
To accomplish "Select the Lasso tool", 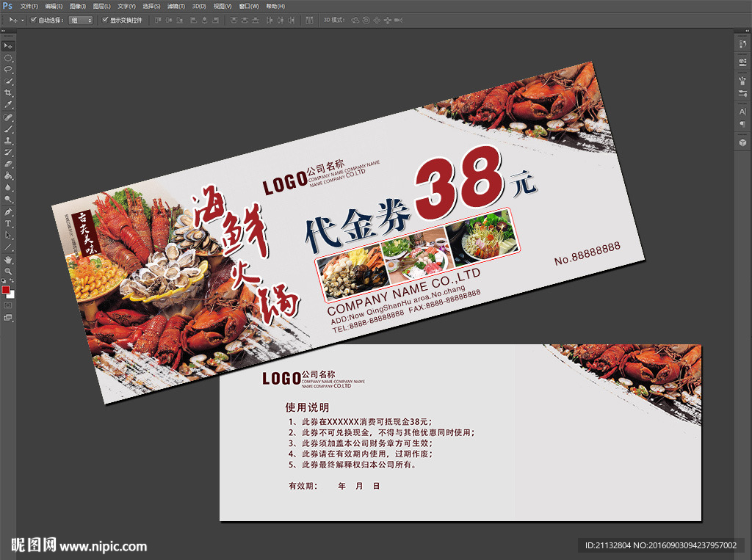I will 8,70.
